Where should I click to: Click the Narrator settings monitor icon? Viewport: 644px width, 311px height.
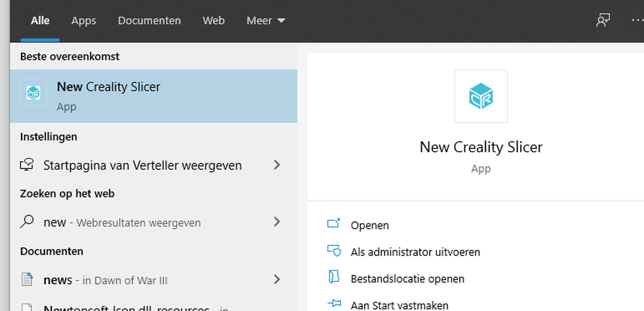click(x=27, y=165)
